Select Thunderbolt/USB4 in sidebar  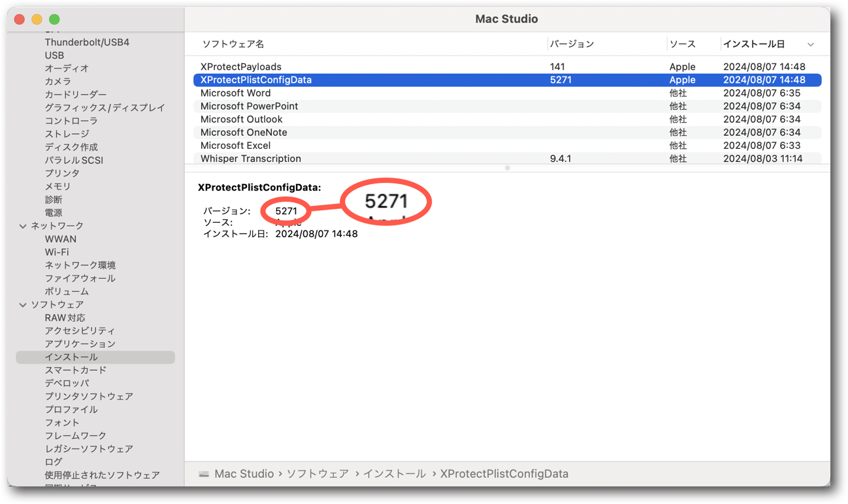tap(87, 42)
